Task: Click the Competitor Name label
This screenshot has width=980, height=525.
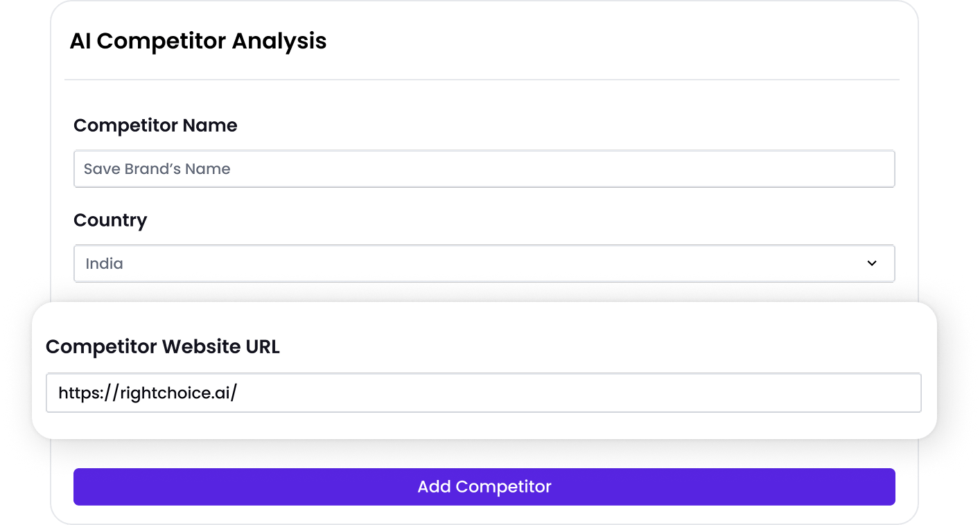Action: [x=155, y=125]
